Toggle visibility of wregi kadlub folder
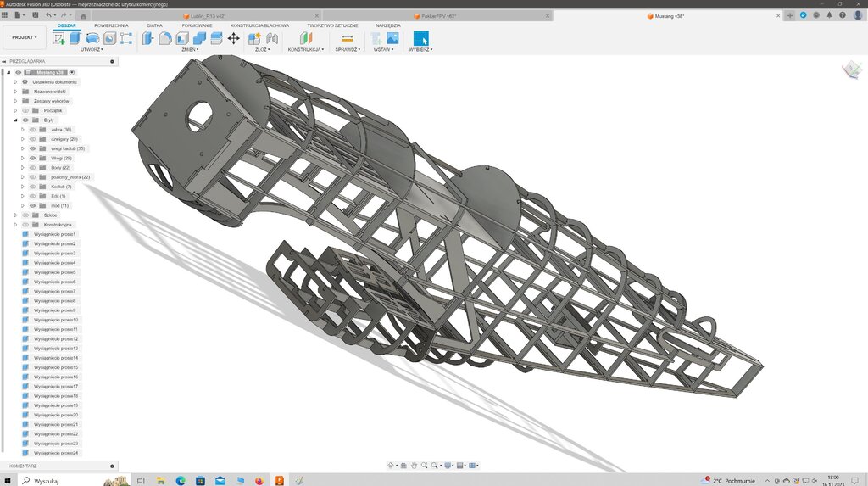Viewport: 868px width, 486px height. click(x=33, y=148)
